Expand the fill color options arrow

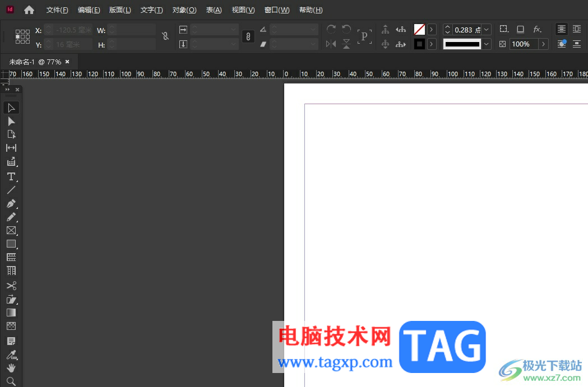[432, 30]
